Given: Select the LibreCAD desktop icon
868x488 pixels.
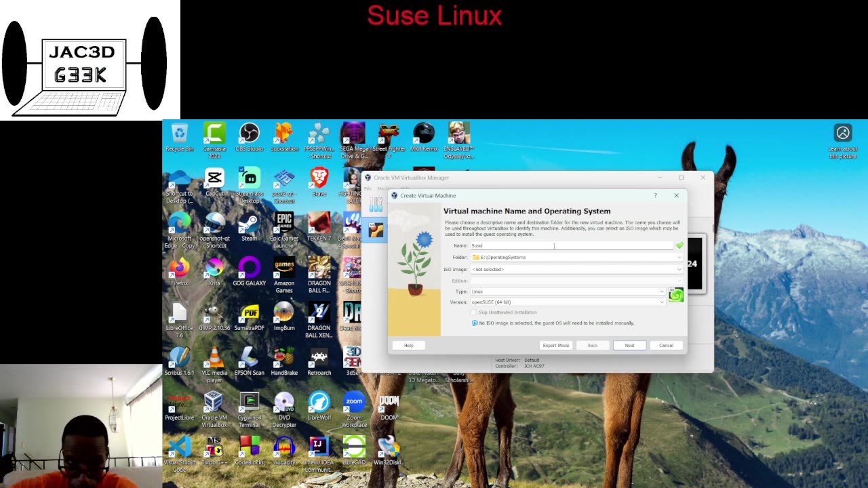Looking at the screenshot, I should click(x=354, y=451).
